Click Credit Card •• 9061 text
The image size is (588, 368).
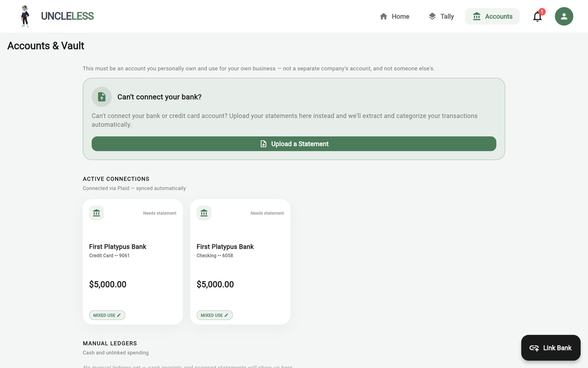click(110, 255)
